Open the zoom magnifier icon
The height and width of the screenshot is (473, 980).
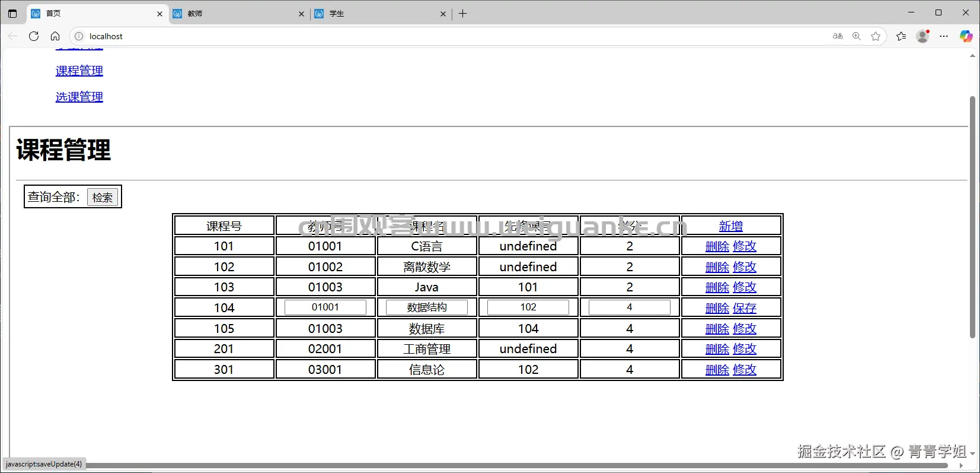(857, 36)
